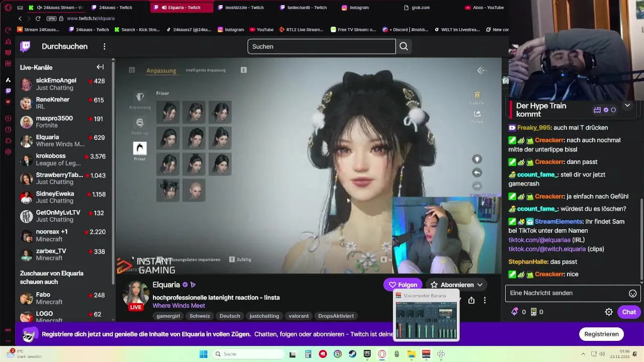Click the Registrieren sign-up button

tap(601, 334)
